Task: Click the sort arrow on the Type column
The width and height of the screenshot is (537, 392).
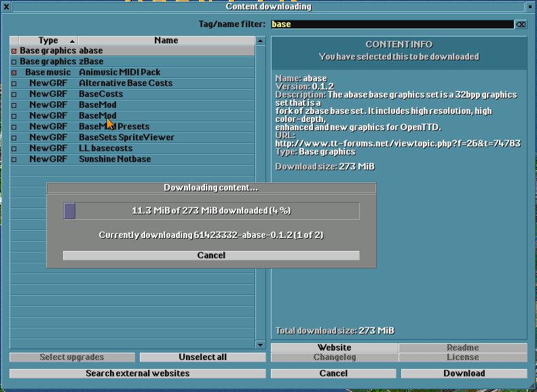Action: tap(72, 41)
